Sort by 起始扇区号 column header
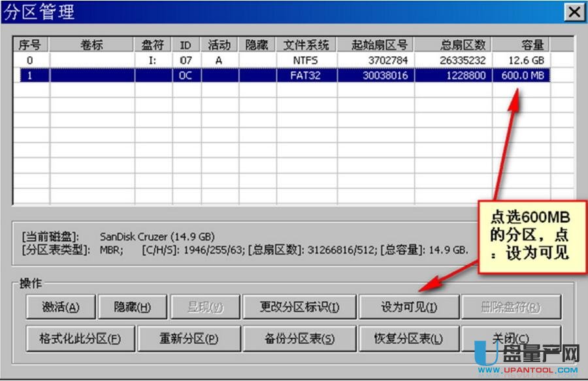The image size is (588, 381). click(376, 44)
